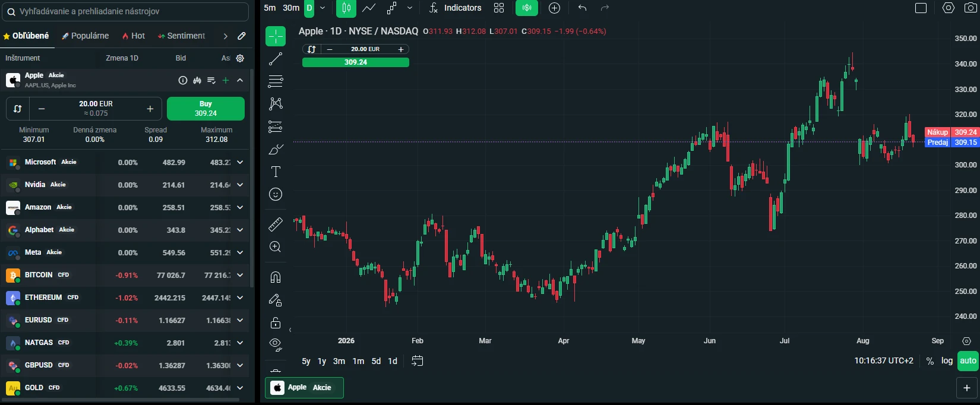
Task: Toggle auto scale on chart
Action: [x=968, y=360]
